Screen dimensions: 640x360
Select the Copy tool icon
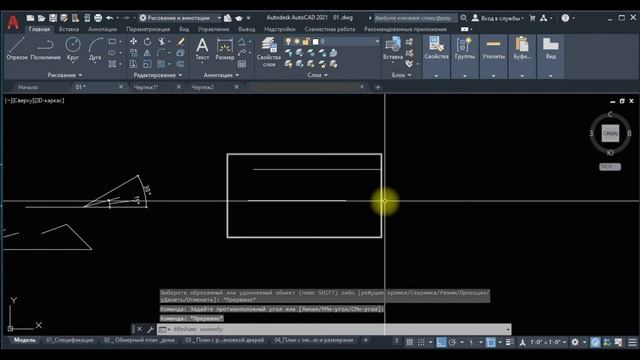[133, 53]
